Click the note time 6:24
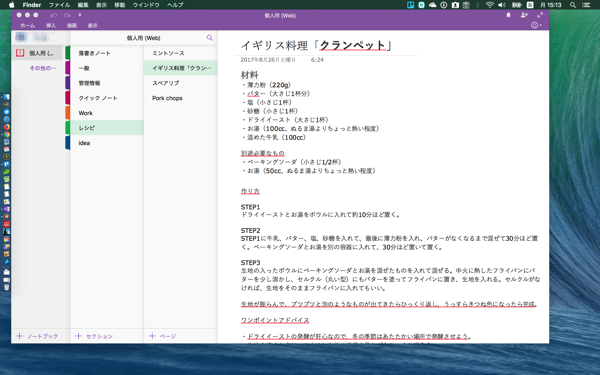 pyautogui.click(x=317, y=60)
